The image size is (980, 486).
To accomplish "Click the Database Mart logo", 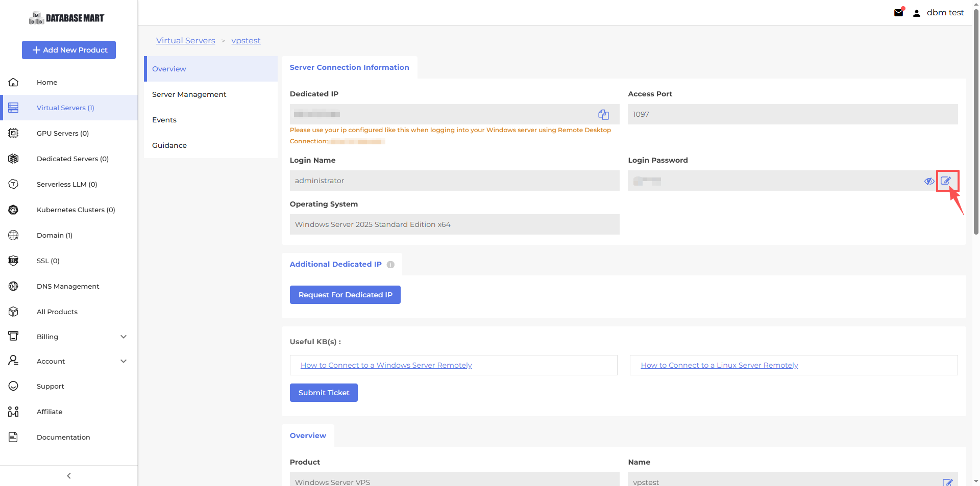I will (66, 18).
